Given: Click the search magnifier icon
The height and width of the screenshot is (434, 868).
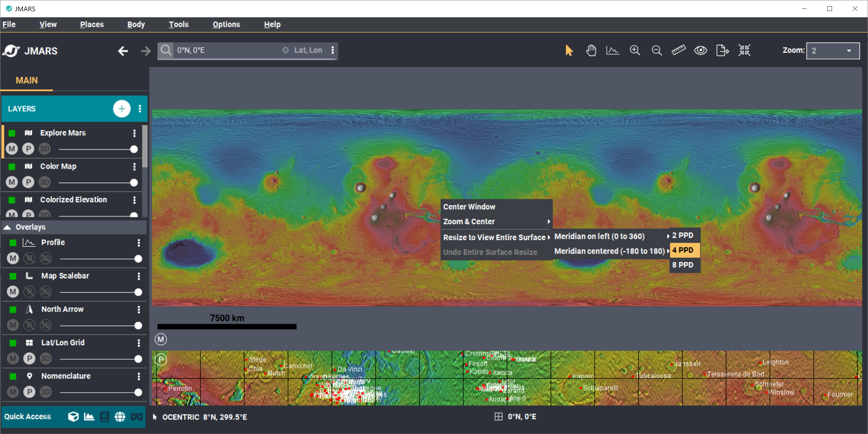Looking at the screenshot, I should (166, 50).
